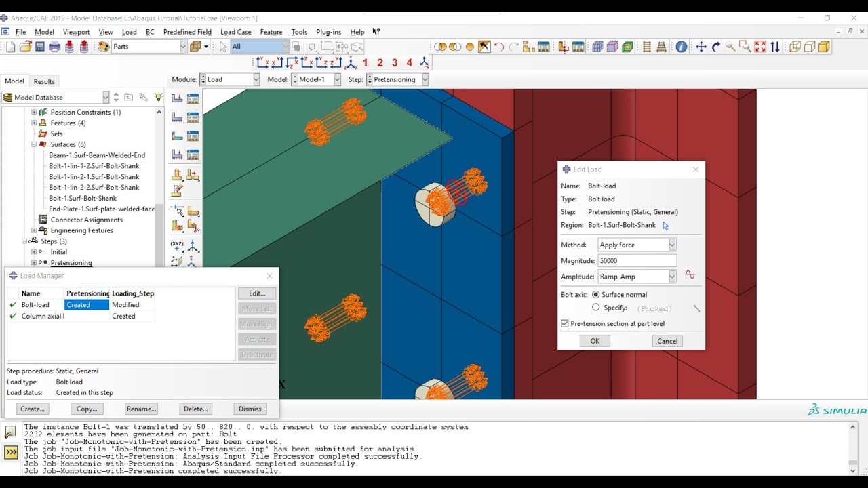
Task: Select the Rotate View tool
Action: pyautogui.click(x=716, y=47)
